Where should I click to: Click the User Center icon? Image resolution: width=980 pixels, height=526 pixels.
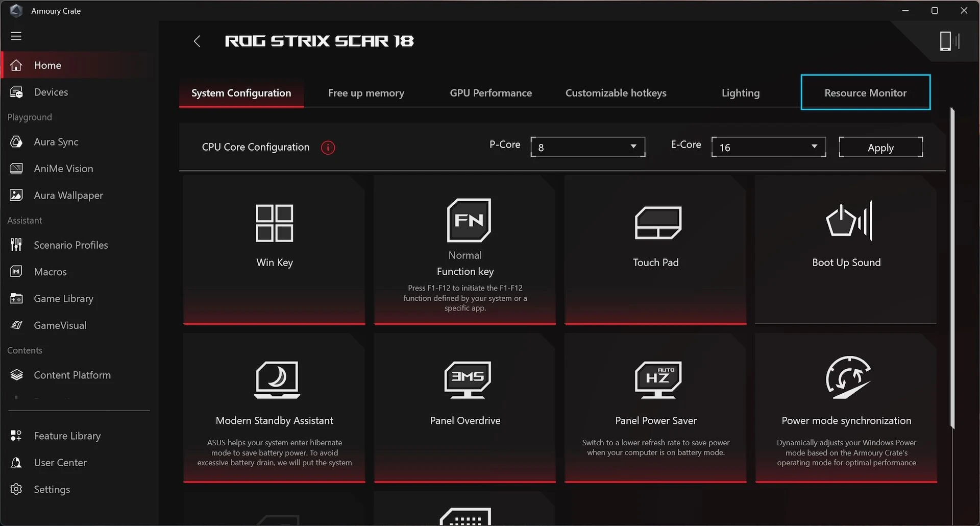click(x=16, y=463)
